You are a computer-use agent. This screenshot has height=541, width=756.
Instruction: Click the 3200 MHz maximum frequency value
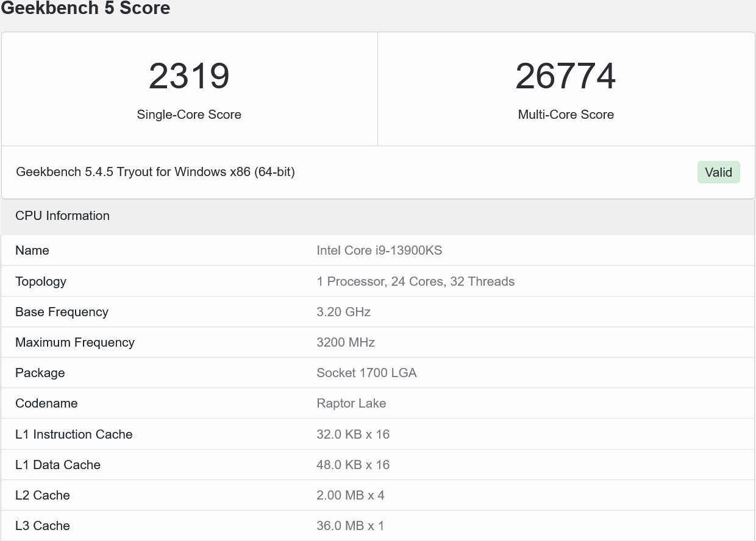(346, 342)
